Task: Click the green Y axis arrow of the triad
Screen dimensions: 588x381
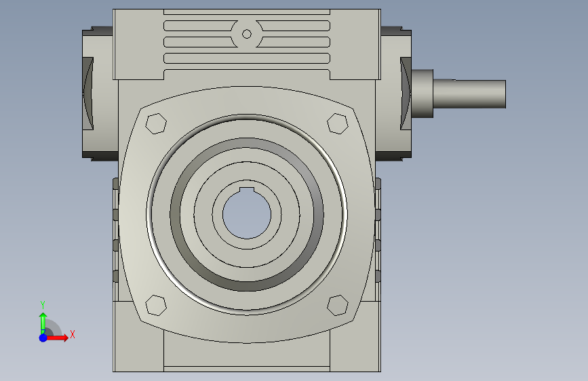Action: 43,323
